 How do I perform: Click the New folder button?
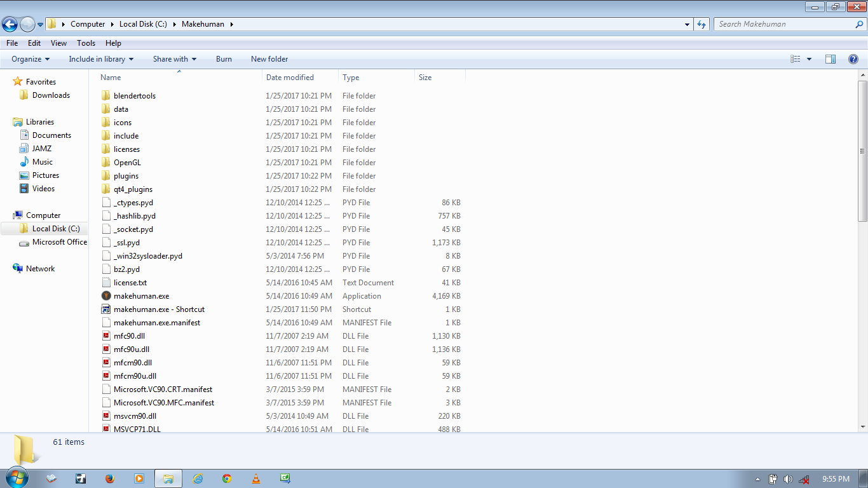[x=269, y=59]
